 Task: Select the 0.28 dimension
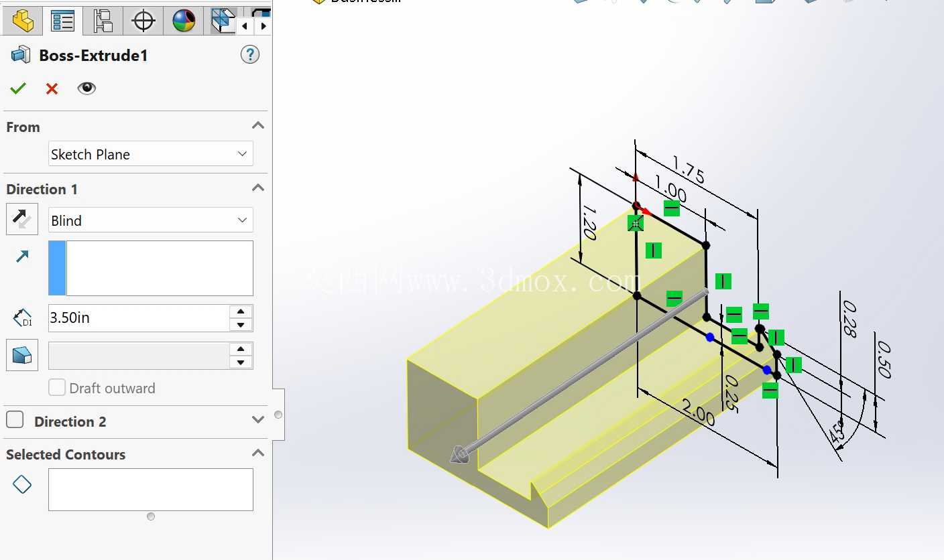click(x=849, y=318)
